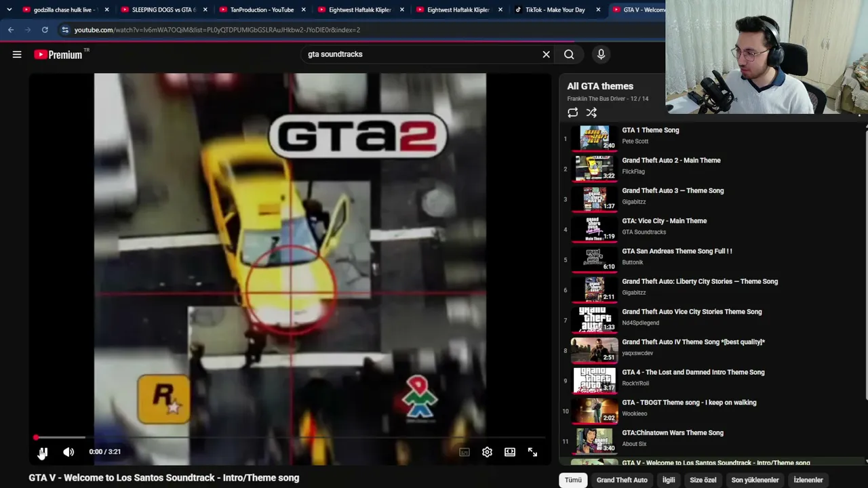
Task: Select the 'İzlenenler' filter chip
Action: [x=808, y=480]
